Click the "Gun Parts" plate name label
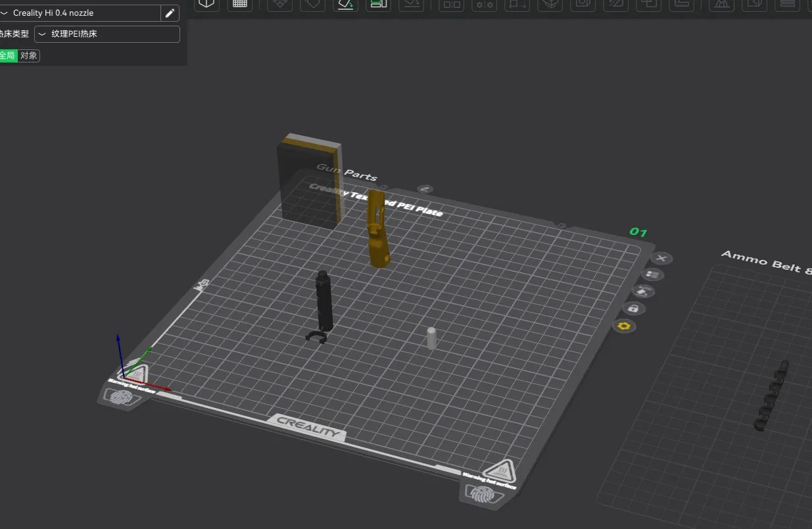Viewport: 812px width, 529px height. [347, 172]
